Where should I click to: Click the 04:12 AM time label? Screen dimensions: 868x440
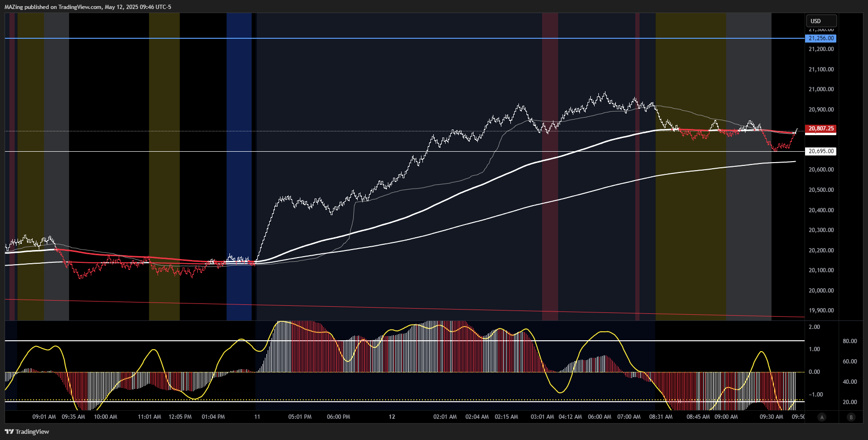[570, 417]
